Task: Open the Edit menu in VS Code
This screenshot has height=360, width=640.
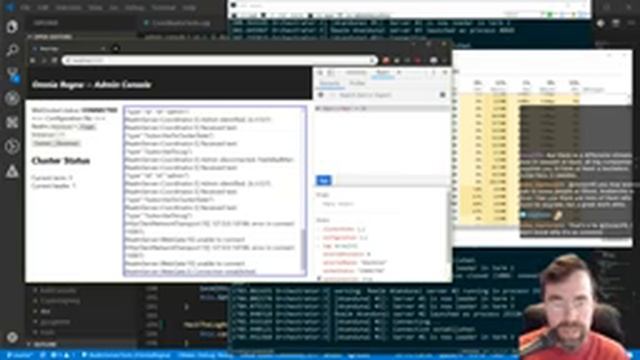Action: (x=42, y=7)
